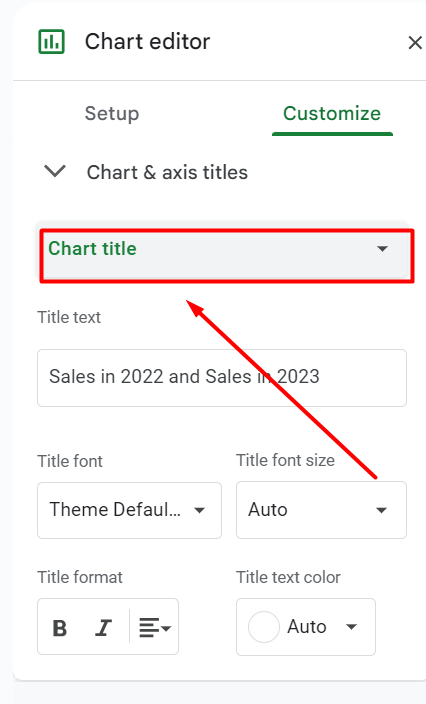Toggle bold title formatting

(x=60, y=628)
